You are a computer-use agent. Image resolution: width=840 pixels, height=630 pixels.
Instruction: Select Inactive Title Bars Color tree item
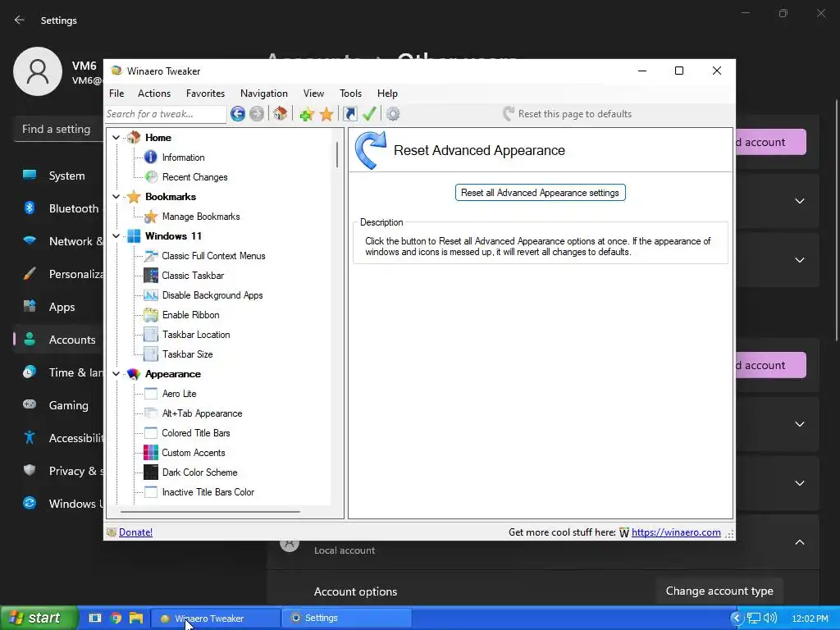point(208,492)
